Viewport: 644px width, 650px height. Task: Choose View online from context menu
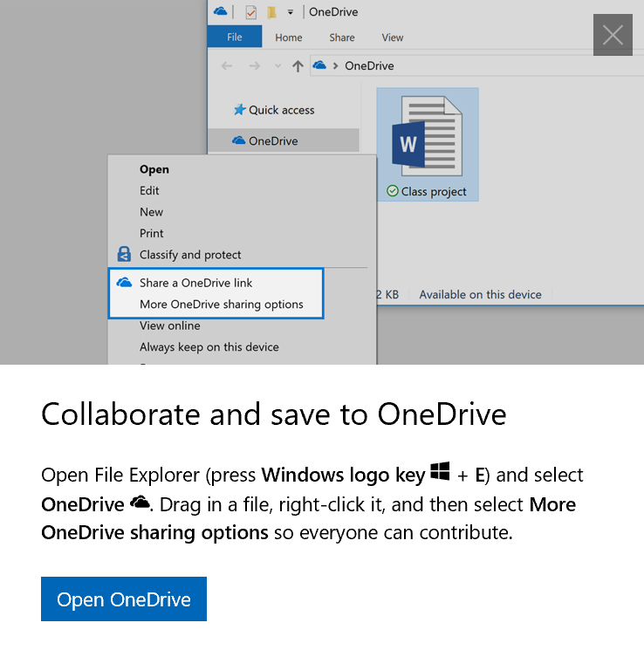coord(169,325)
